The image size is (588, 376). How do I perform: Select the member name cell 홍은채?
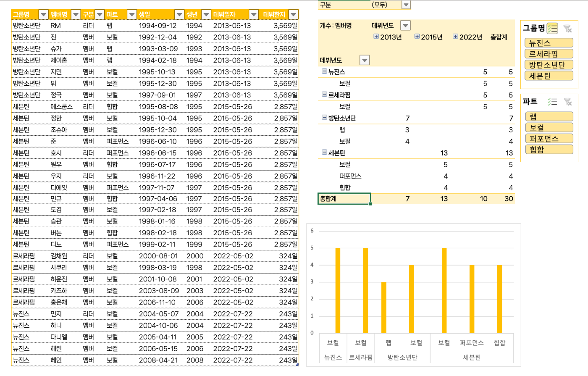(59, 302)
